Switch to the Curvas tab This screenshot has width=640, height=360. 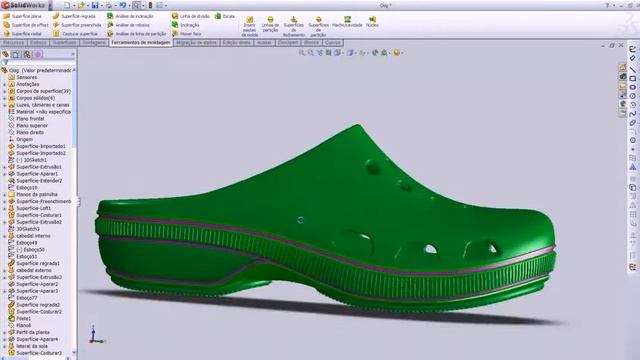point(333,42)
